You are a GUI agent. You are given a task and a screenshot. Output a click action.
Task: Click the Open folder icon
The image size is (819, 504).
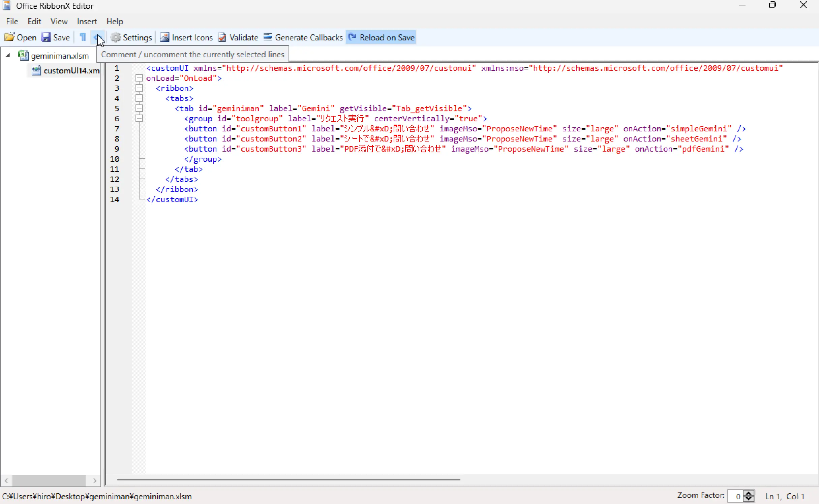click(9, 37)
